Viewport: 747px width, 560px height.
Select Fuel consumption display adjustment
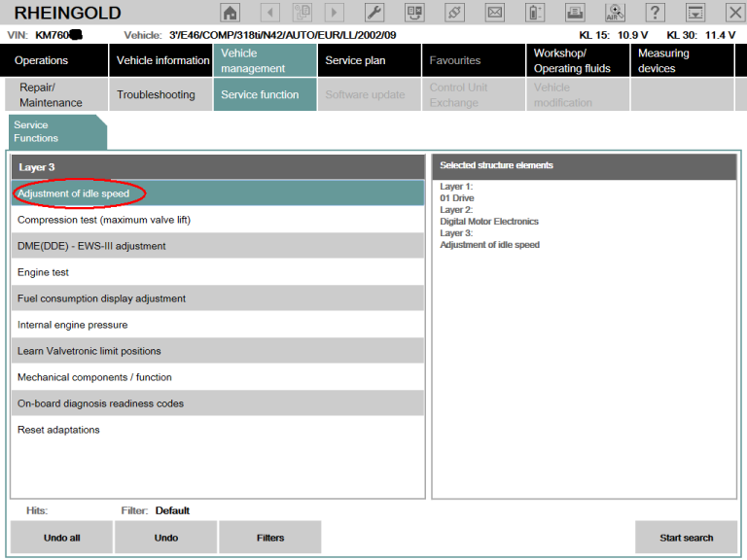(x=218, y=298)
